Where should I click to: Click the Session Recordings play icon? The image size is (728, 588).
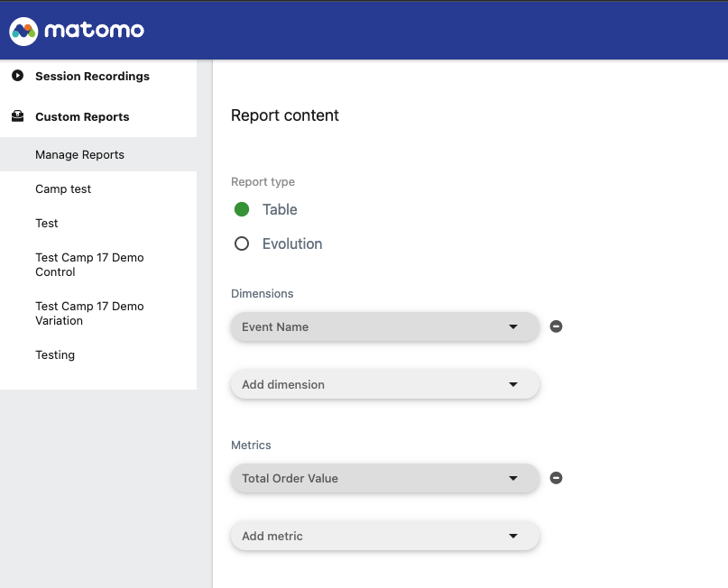point(18,75)
